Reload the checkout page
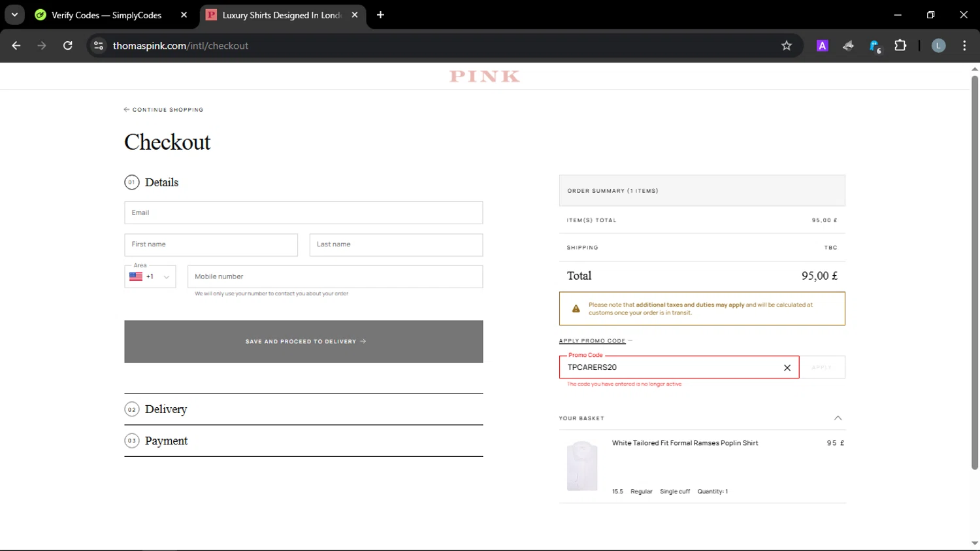This screenshot has width=980, height=551. click(67, 46)
